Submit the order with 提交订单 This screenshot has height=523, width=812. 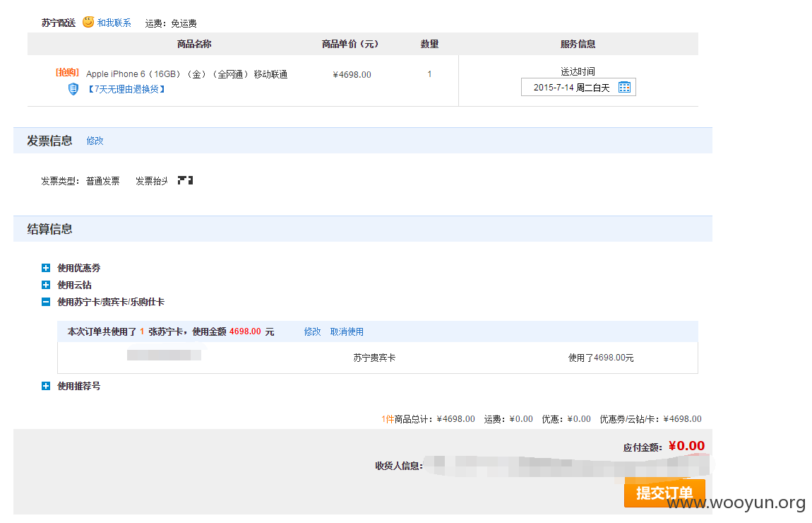tap(664, 493)
